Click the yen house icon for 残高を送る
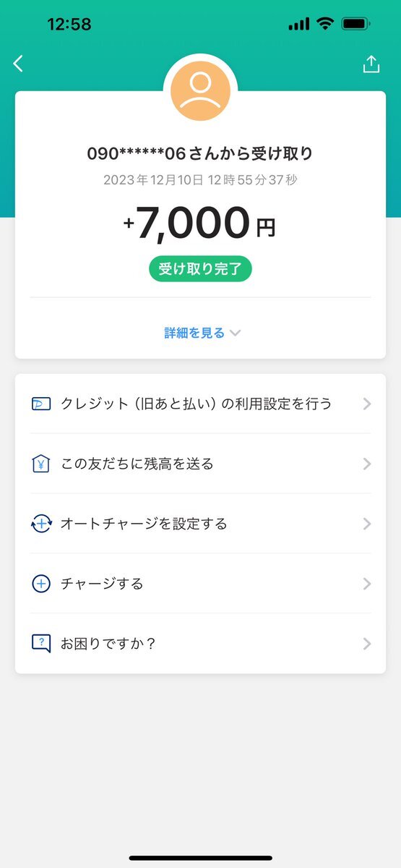 (x=41, y=464)
